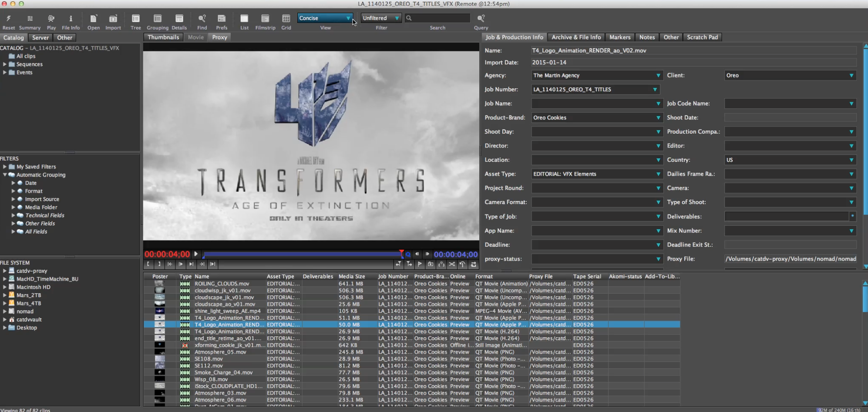Image resolution: width=868 pixels, height=412 pixels.
Task: Click the flag marker icon under preview
Action: coord(420,264)
